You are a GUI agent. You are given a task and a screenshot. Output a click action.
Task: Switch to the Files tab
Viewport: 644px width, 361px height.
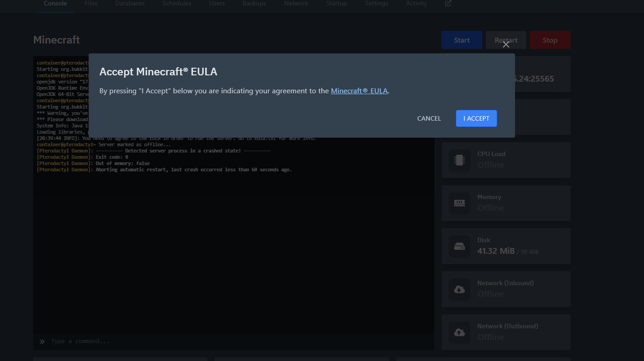click(91, 4)
